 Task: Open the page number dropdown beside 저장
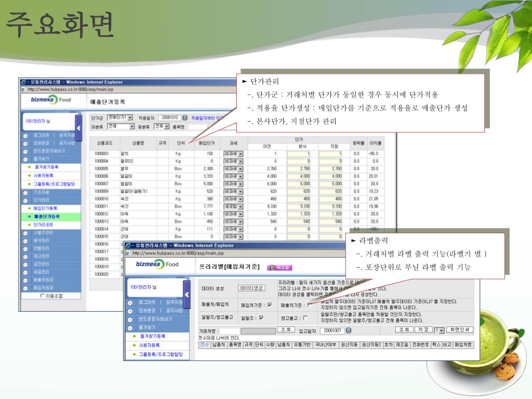440,330
